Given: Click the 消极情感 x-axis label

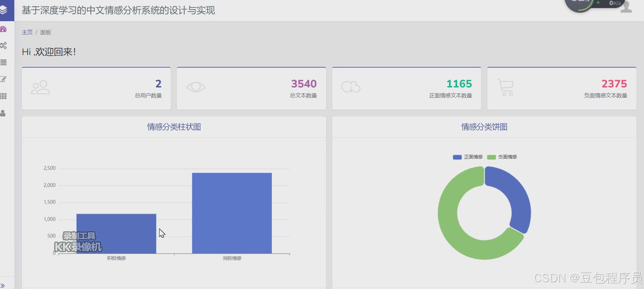Looking at the screenshot, I should (232, 258).
